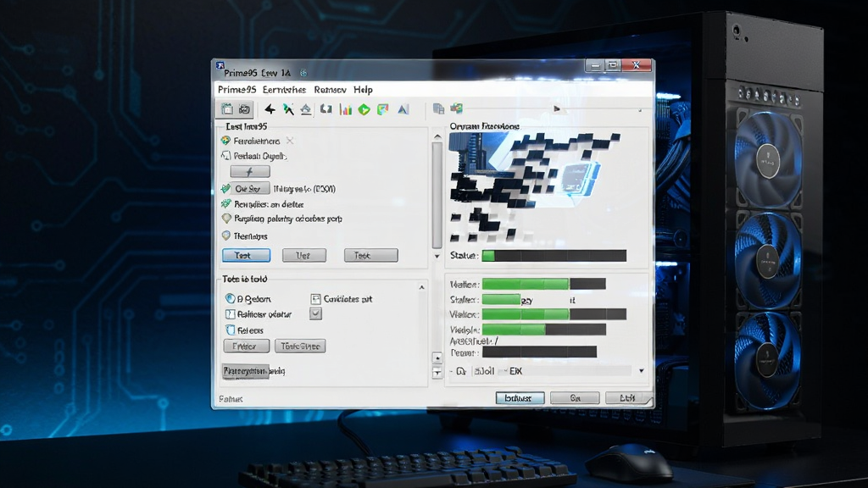The height and width of the screenshot is (488, 868).
Task: Click the pixelated processor preview image
Action: tap(536, 187)
